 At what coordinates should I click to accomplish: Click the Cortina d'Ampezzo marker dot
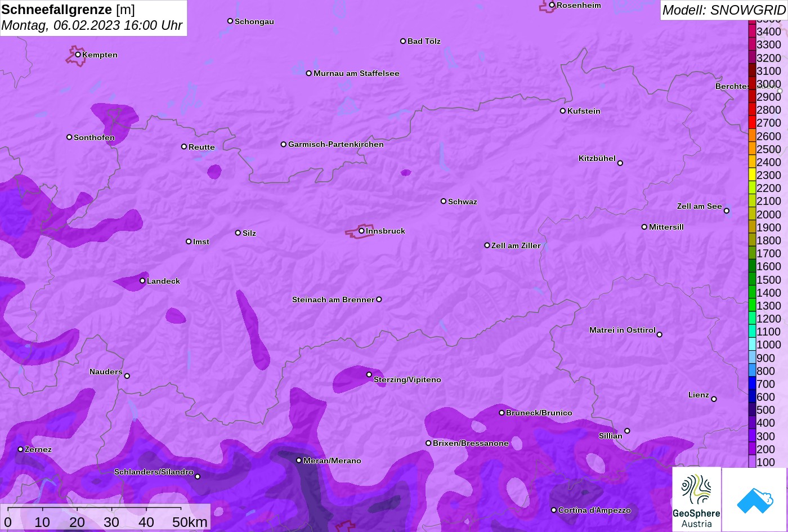click(553, 510)
